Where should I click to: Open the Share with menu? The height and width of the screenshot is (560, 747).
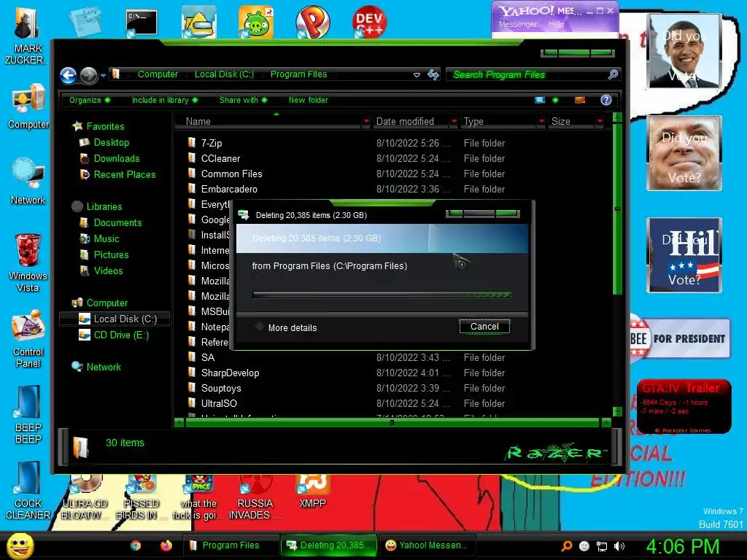pos(243,100)
